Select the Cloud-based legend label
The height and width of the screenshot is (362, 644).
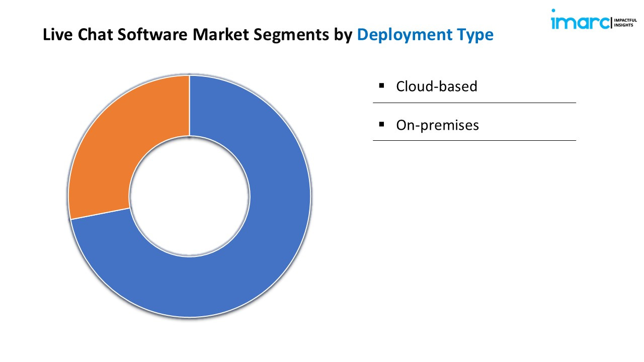(436, 86)
